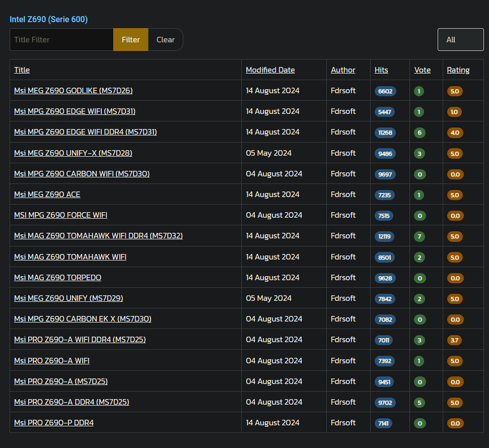Open Msi MAG Z690 TORPEDO entry
Screen dimensions: 489x448
(x=58, y=278)
